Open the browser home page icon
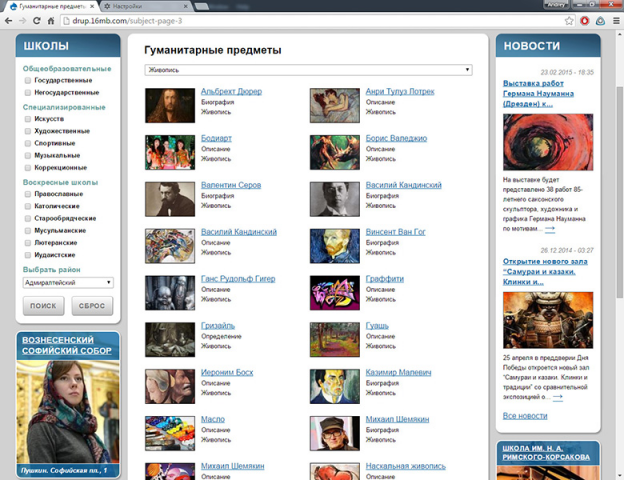This screenshot has height=480, width=624. (51, 21)
